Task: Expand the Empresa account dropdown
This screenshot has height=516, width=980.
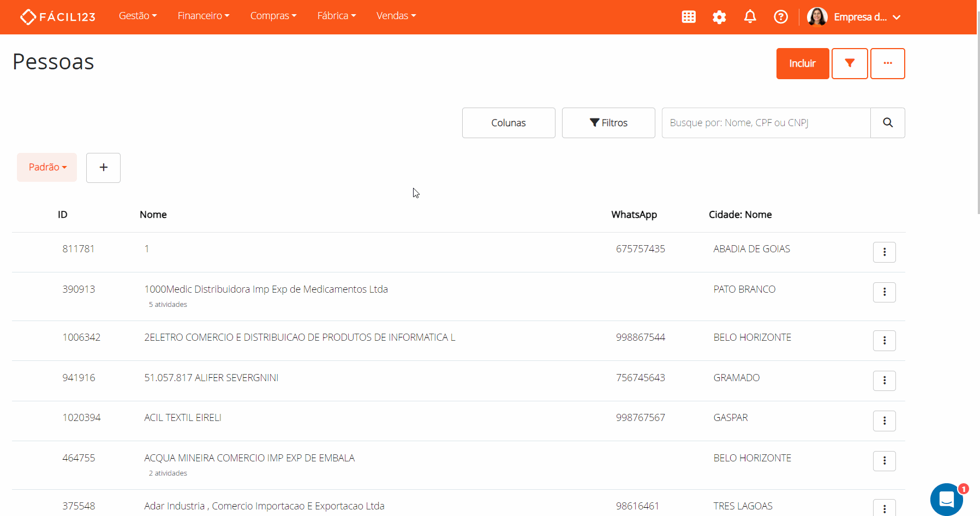Action: [854, 17]
